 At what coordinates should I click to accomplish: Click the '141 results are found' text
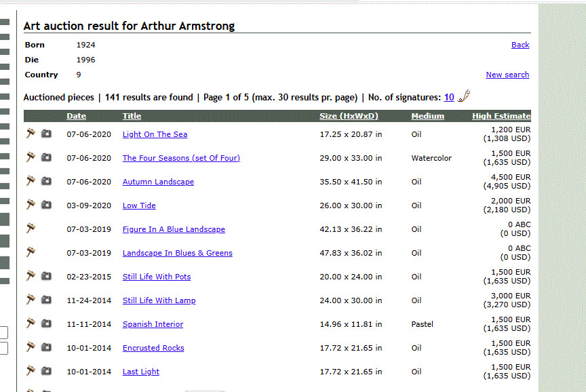click(149, 97)
